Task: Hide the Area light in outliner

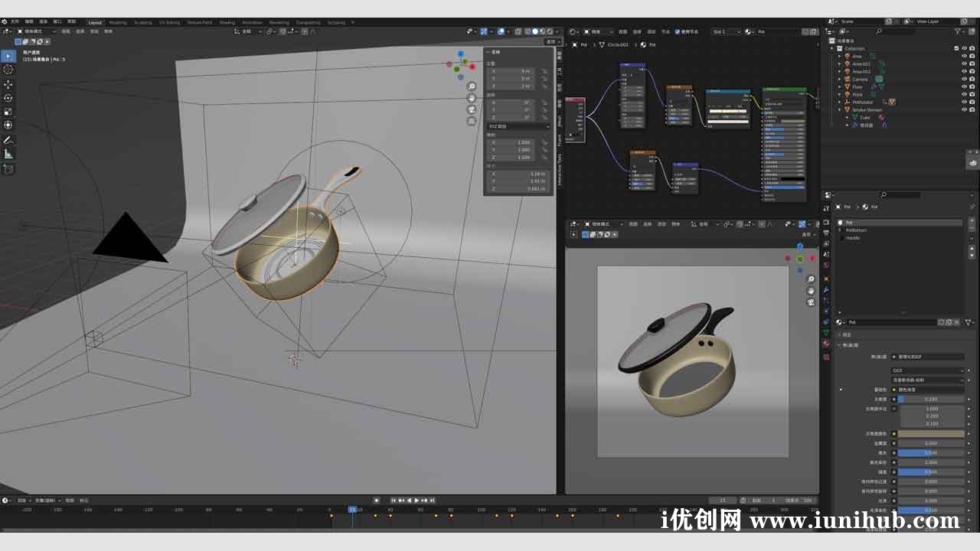Action: 964,56
